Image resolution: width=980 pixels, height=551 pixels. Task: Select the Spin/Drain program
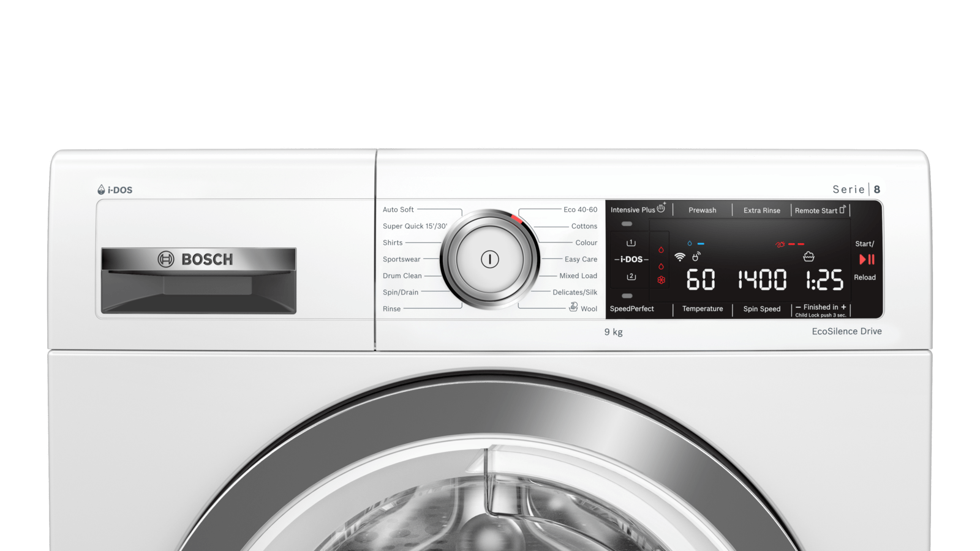coord(401,292)
